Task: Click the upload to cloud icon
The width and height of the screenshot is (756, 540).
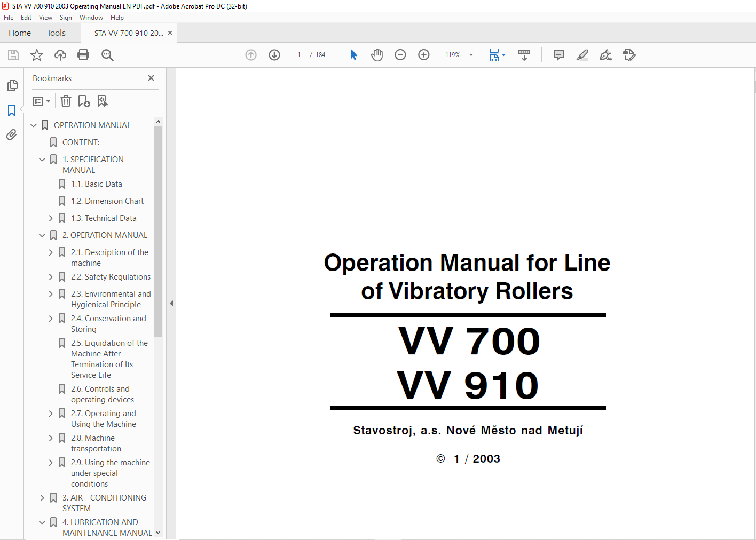Action: (60, 55)
